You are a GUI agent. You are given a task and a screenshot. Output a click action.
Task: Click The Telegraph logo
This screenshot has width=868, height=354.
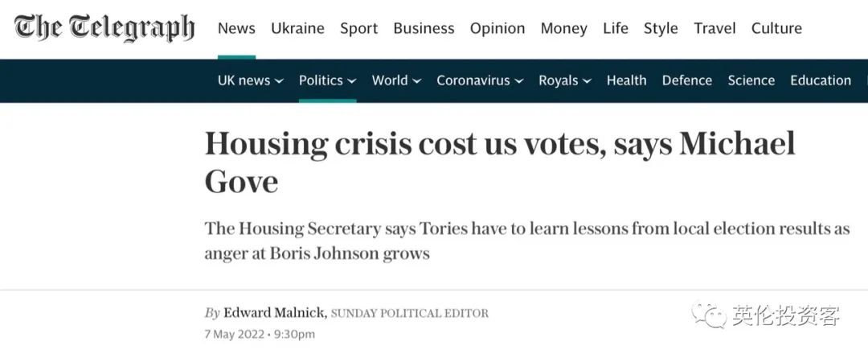pos(104,28)
